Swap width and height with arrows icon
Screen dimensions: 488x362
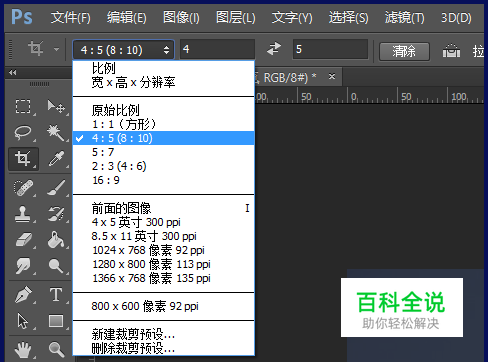tap(274, 49)
